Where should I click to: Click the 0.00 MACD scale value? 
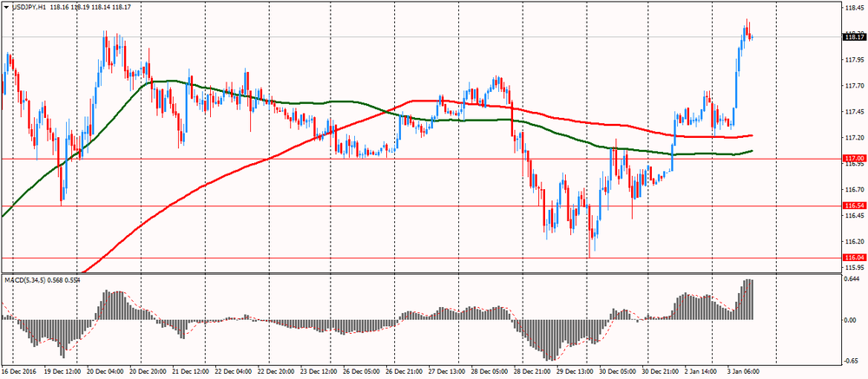(851, 320)
